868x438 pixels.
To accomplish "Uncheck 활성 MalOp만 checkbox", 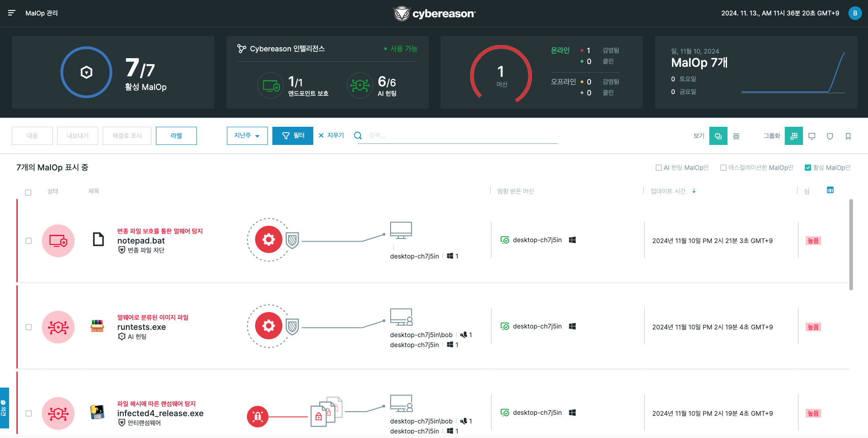I will coord(808,168).
